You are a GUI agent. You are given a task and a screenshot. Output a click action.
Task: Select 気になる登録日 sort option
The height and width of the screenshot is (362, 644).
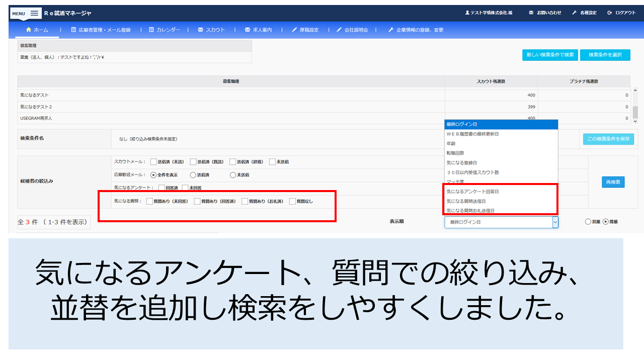point(501,163)
